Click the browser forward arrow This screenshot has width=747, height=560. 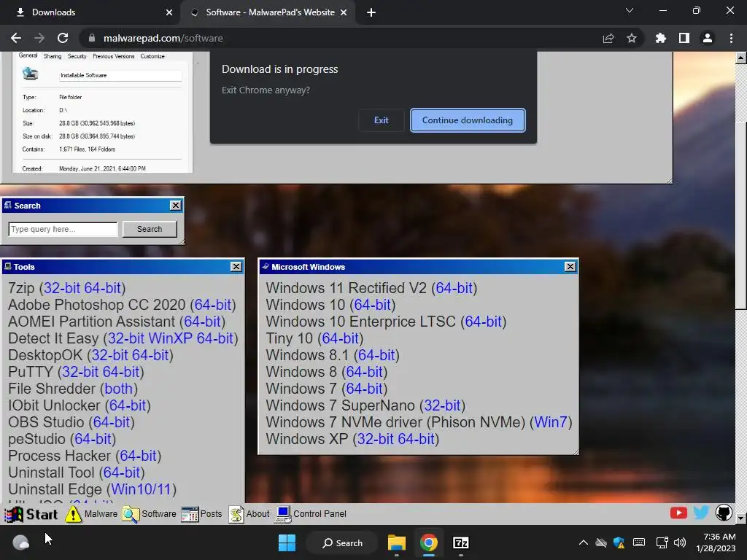click(39, 38)
